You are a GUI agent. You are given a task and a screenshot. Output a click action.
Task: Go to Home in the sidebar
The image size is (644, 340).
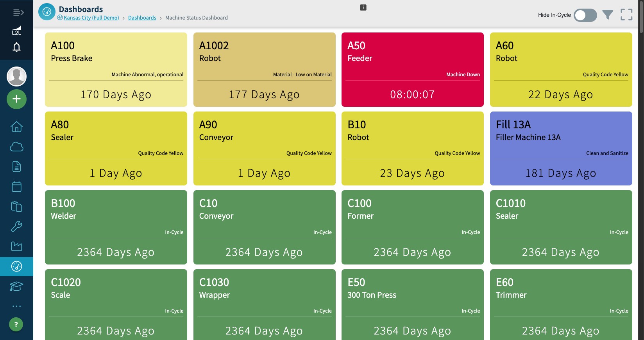tap(16, 127)
